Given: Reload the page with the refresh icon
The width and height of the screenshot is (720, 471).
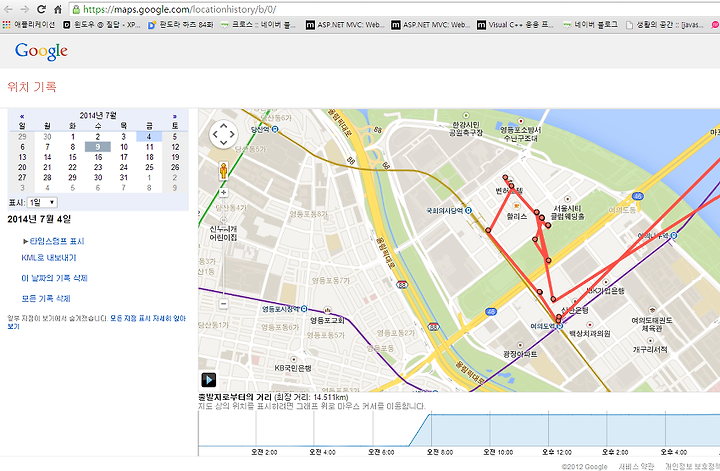Looking at the screenshot, I should click(41, 9).
